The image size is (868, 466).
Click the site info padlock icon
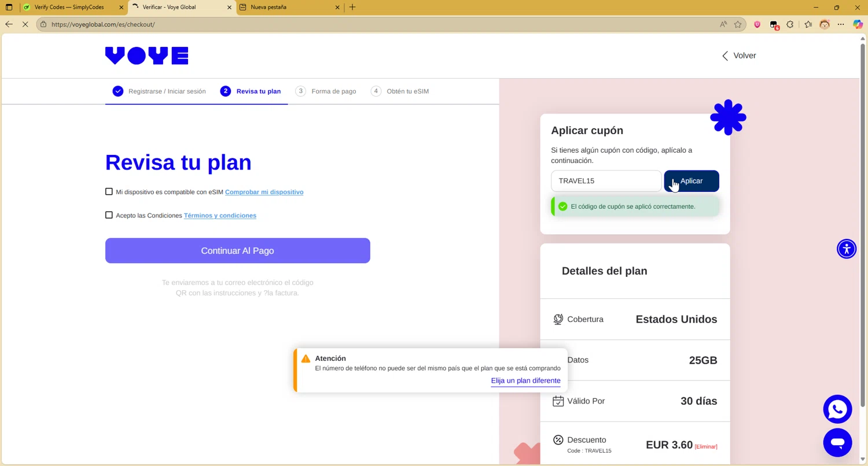43,24
